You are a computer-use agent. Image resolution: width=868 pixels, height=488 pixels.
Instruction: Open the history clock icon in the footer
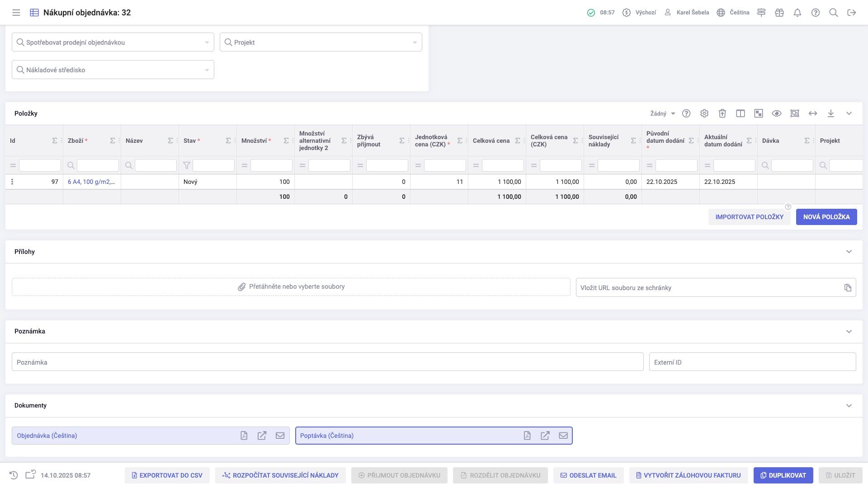coord(14,475)
